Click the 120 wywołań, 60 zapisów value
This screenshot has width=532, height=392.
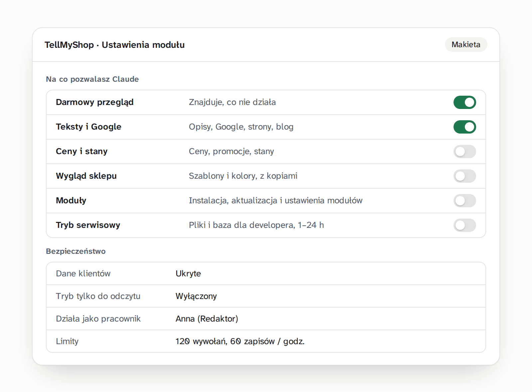coord(240,342)
